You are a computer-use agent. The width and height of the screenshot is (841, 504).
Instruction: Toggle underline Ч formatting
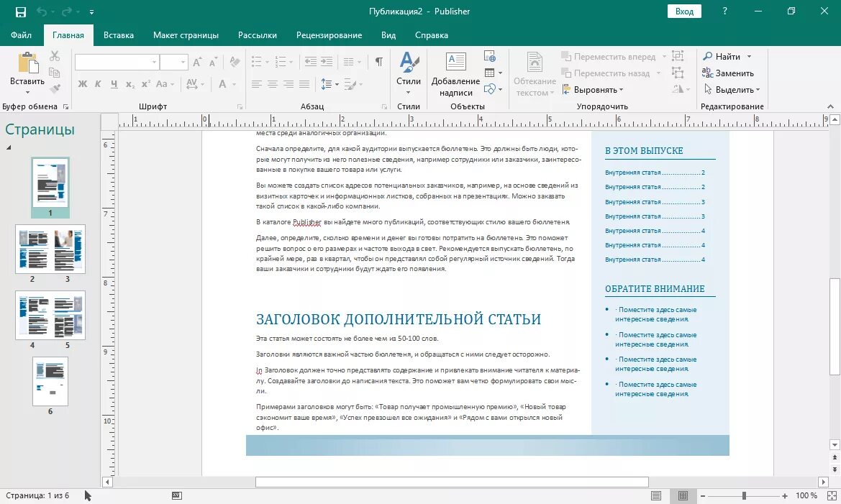point(114,84)
